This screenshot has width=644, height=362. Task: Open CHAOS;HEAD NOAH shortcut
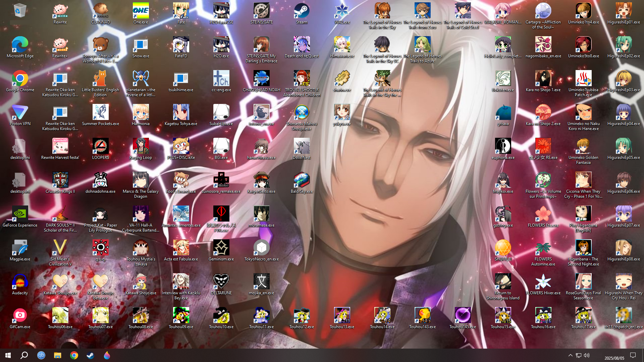point(262,81)
